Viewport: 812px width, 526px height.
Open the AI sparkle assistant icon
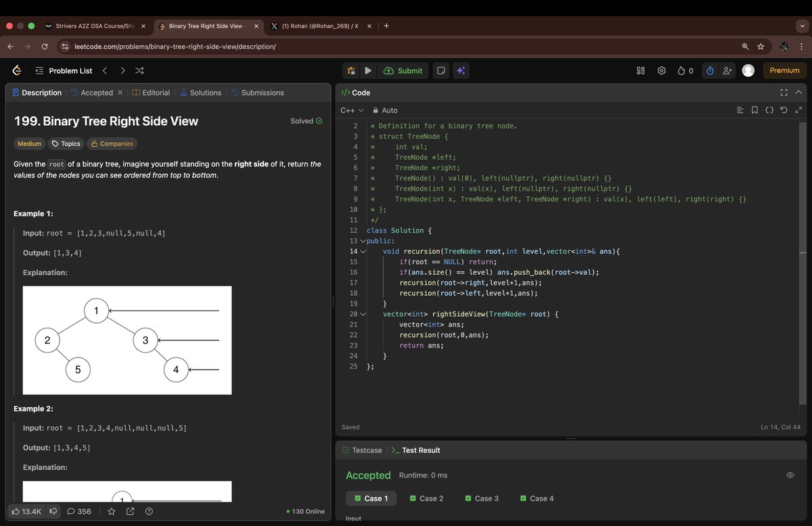coord(461,70)
